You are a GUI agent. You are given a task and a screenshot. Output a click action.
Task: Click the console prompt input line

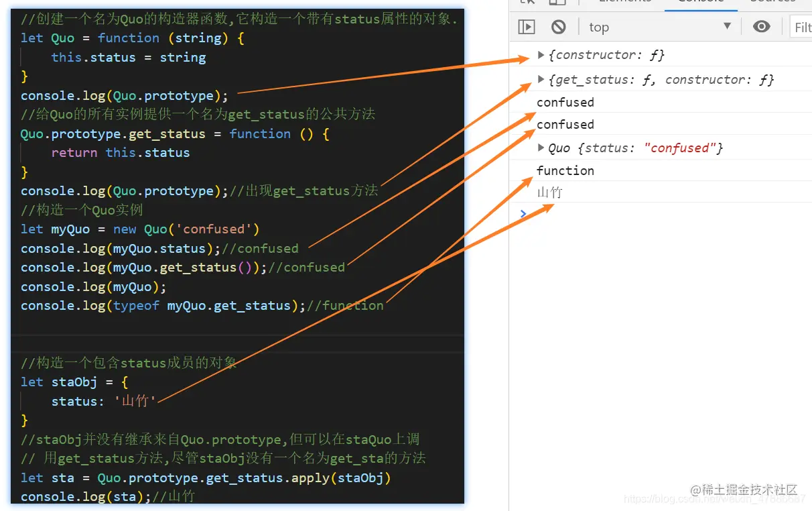tap(661, 213)
